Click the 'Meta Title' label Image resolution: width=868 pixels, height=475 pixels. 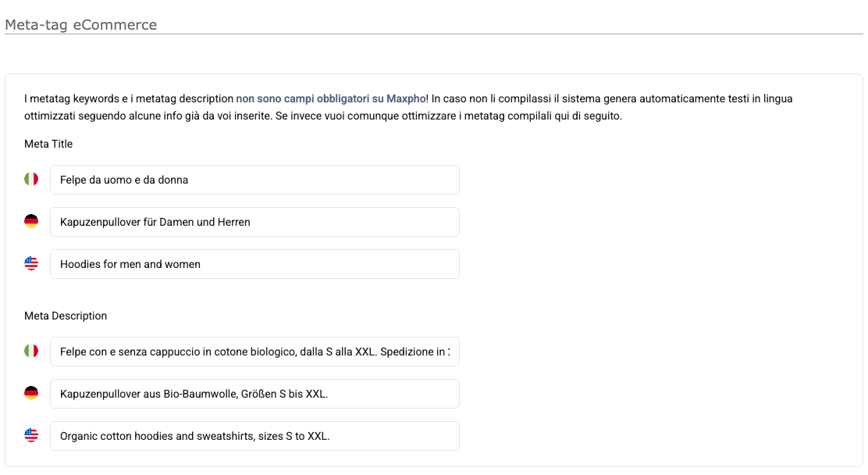(48, 144)
